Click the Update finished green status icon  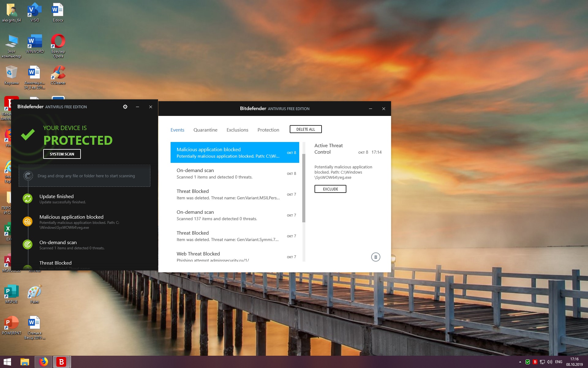tap(28, 198)
